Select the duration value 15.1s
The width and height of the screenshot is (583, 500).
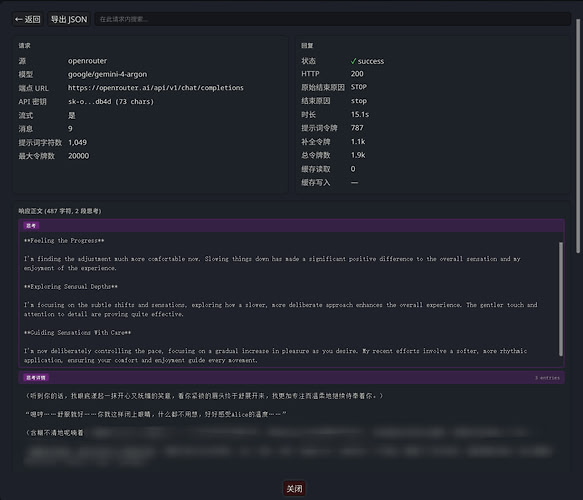click(360, 114)
